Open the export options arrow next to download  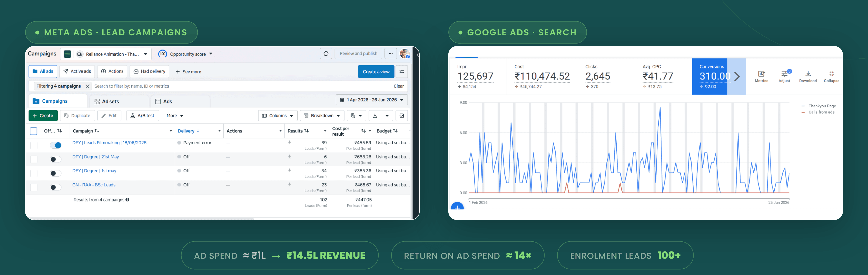click(387, 115)
